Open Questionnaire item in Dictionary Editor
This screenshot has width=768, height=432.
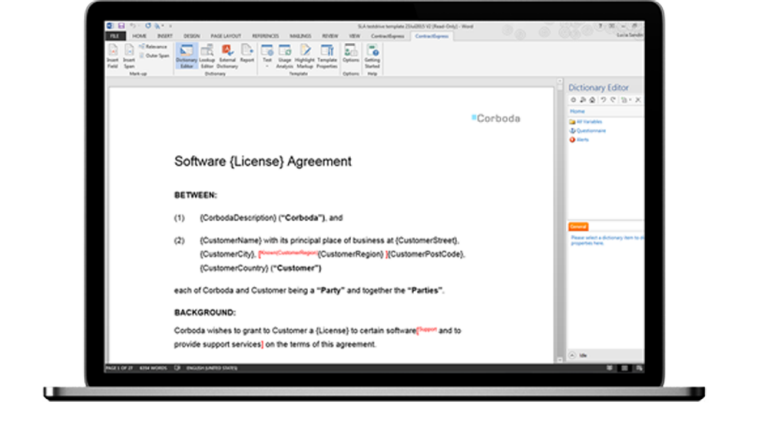[x=590, y=130]
